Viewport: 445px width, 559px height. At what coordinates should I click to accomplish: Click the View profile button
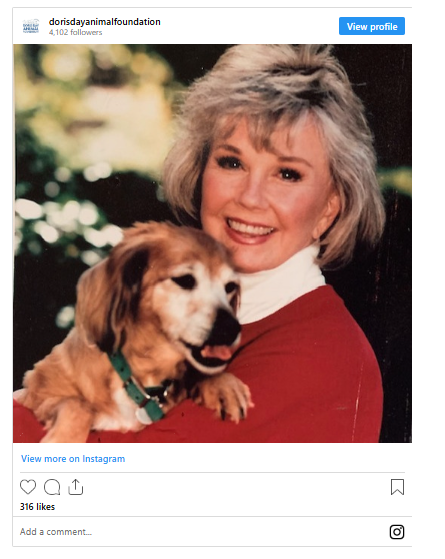pos(372,26)
